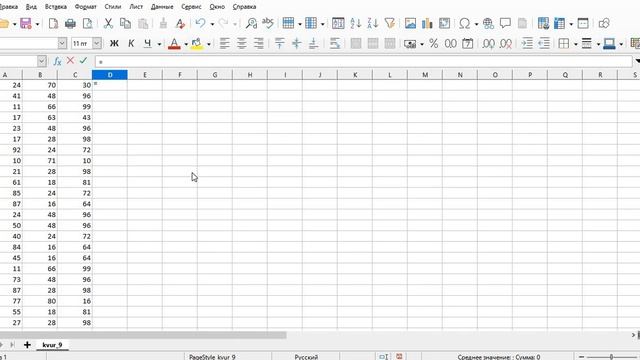This screenshot has width=640, height=360.
Task: Cancel formula input with red X
Action: pyautogui.click(x=70, y=61)
